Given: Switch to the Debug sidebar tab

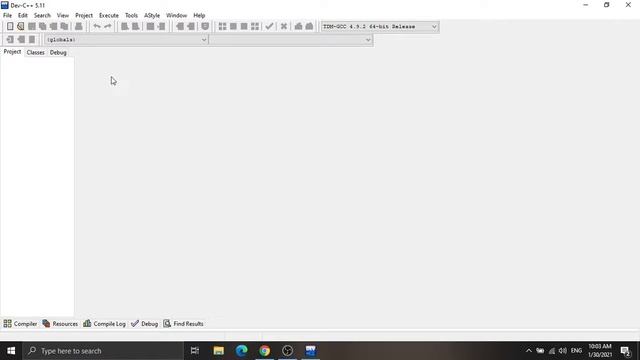Looking at the screenshot, I should 58,53.
